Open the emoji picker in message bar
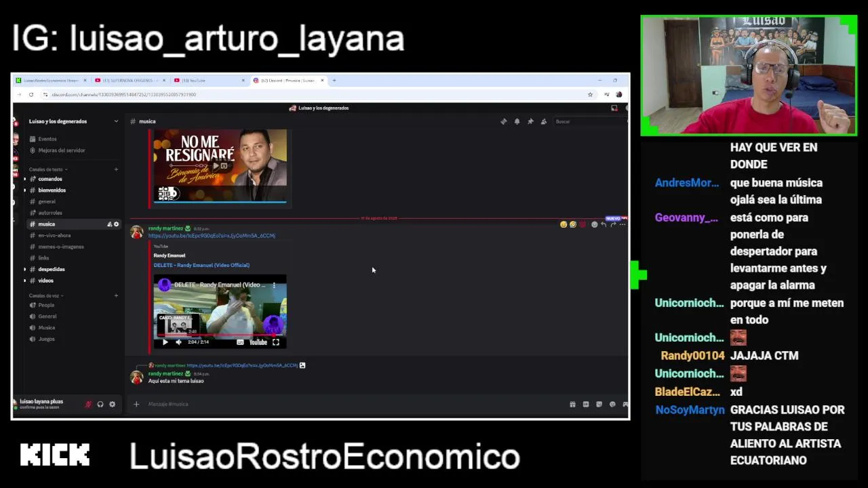This screenshot has height=488, width=868. click(x=612, y=405)
